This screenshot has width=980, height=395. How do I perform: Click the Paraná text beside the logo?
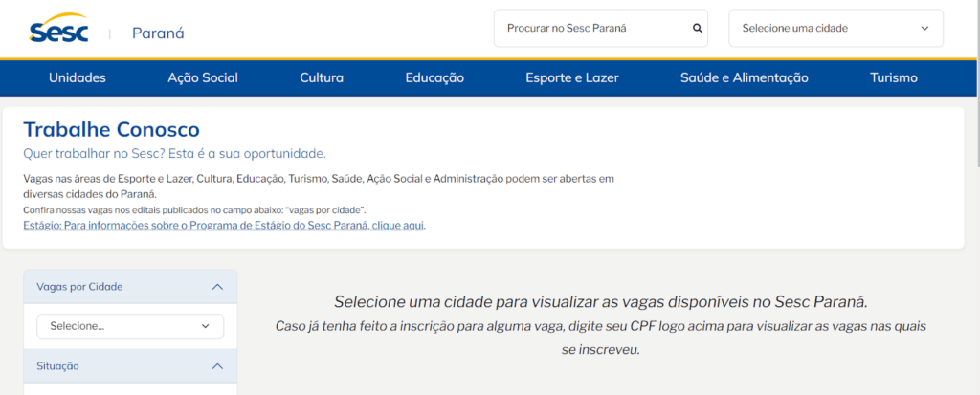click(158, 33)
